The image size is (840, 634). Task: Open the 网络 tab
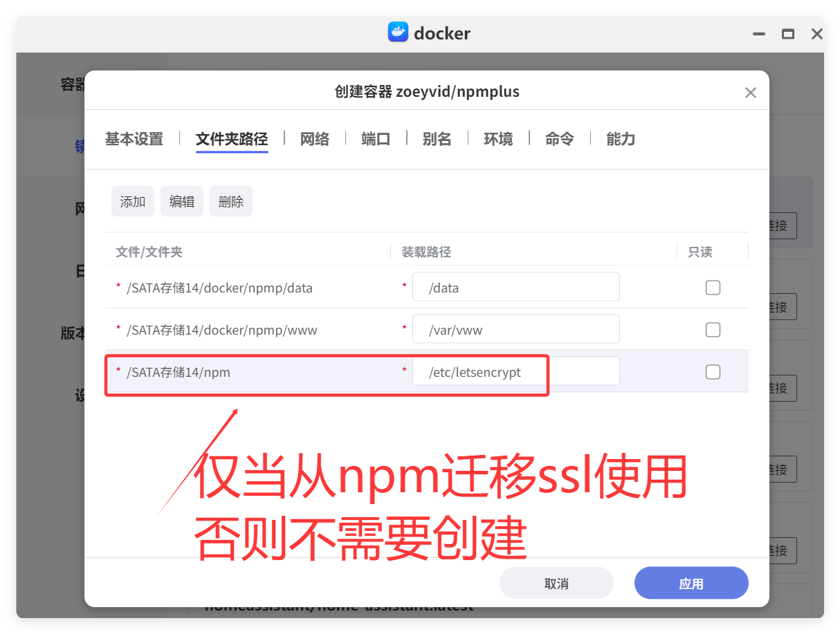pyautogui.click(x=315, y=139)
